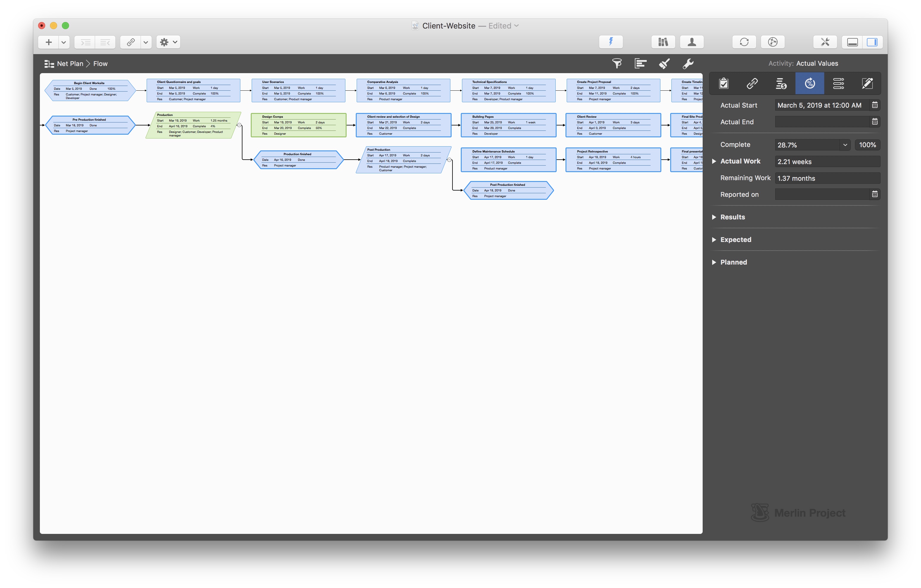This screenshot has width=921, height=588.
Task: Open the gear action dropdown menu
Action: click(x=168, y=42)
